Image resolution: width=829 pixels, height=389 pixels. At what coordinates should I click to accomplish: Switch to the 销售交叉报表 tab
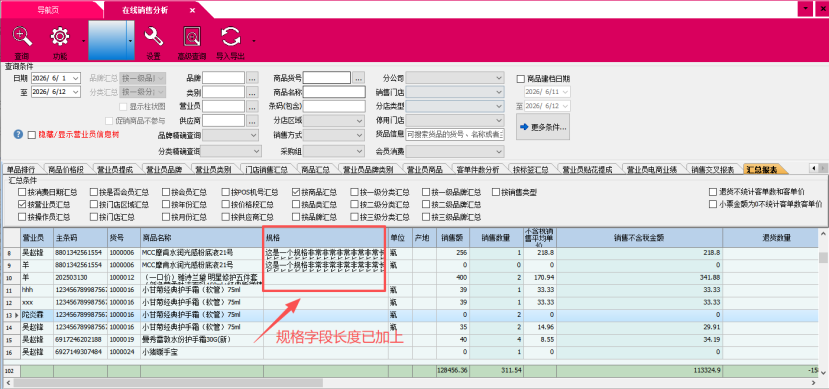point(713,170)
